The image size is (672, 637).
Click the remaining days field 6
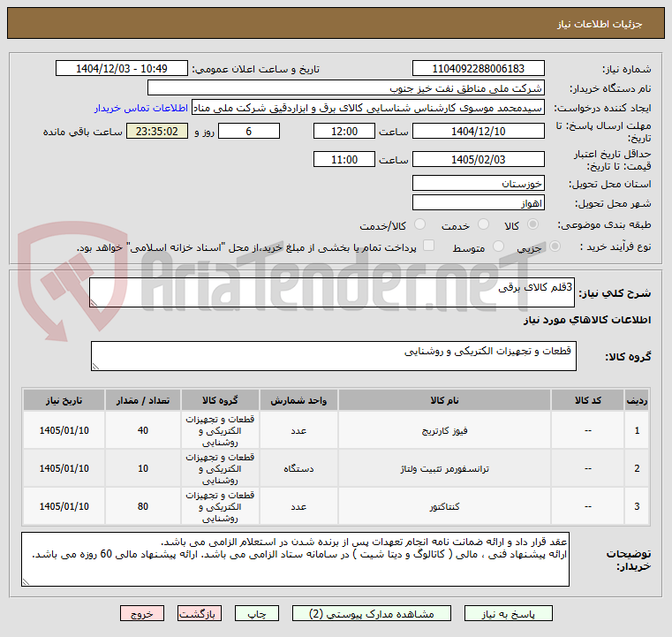point(249,131)
